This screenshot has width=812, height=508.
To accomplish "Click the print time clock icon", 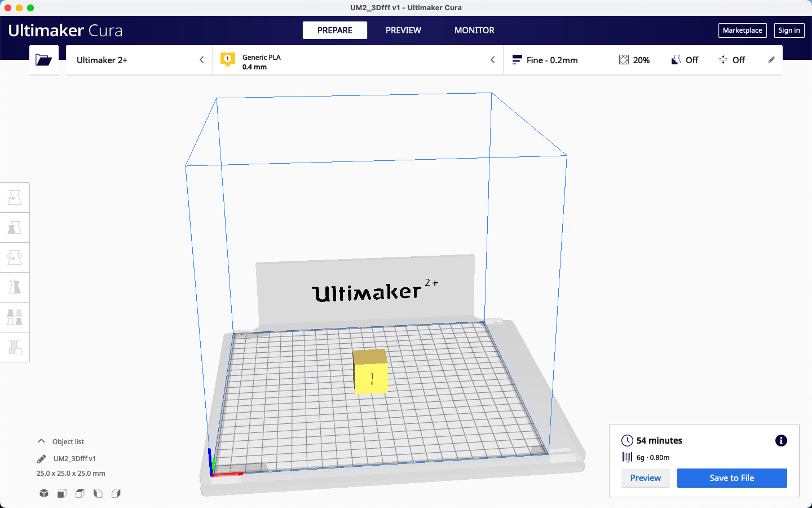I will tap(627, 441).
